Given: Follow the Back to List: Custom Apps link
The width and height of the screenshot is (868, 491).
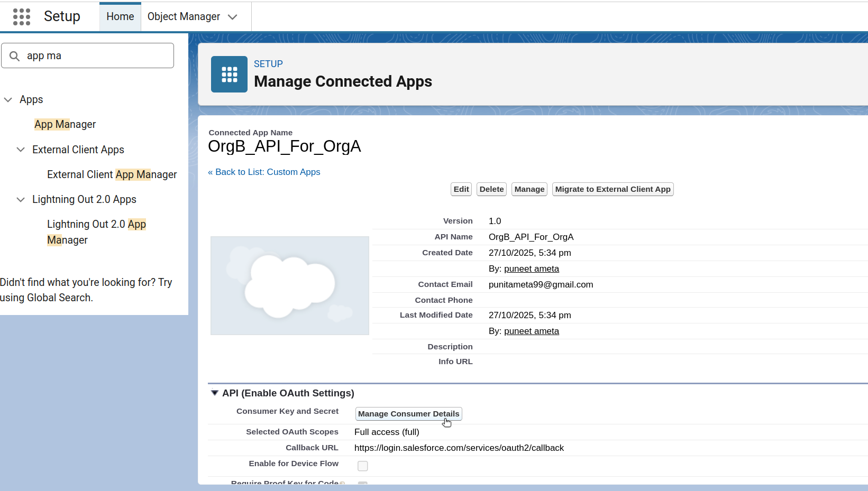Looking at the screenshot, I should click(x=264, y=172).
